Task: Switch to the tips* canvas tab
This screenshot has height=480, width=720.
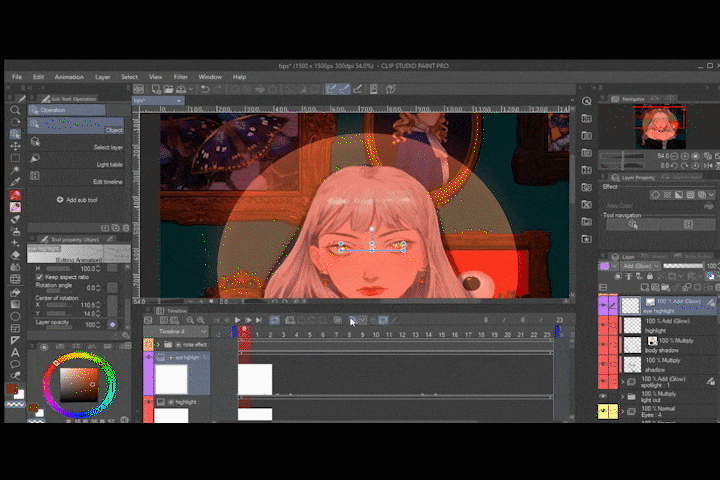Action: [x=158, y=100]
